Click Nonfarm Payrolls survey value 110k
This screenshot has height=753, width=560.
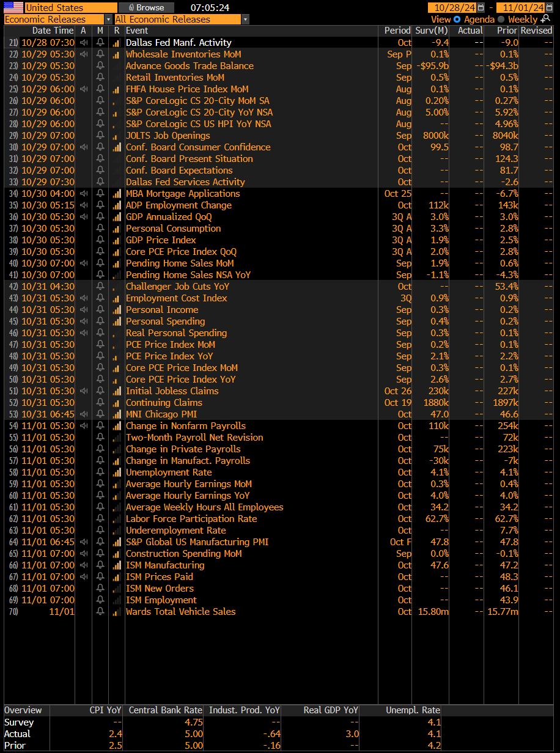pyautogui.click(x=439, y=426)
